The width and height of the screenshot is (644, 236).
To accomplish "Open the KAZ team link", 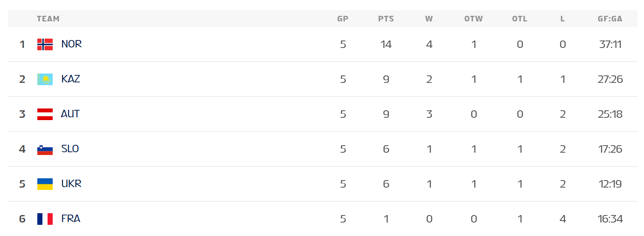I will (x=70, y=79).
